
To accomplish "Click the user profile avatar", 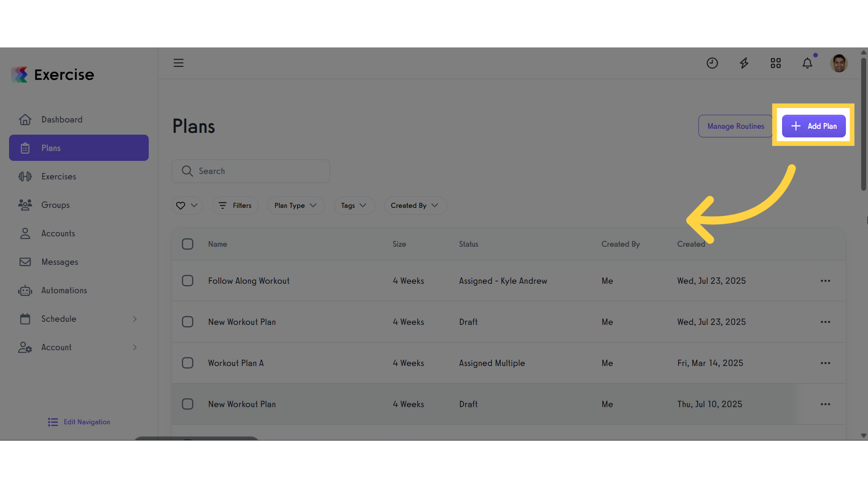I will [x=839, y=63].
